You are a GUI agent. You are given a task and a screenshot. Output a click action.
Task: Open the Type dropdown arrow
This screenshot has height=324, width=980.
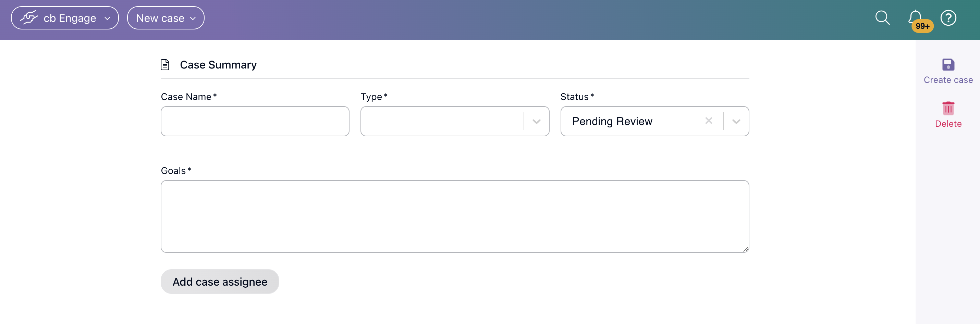click(536, 122)
